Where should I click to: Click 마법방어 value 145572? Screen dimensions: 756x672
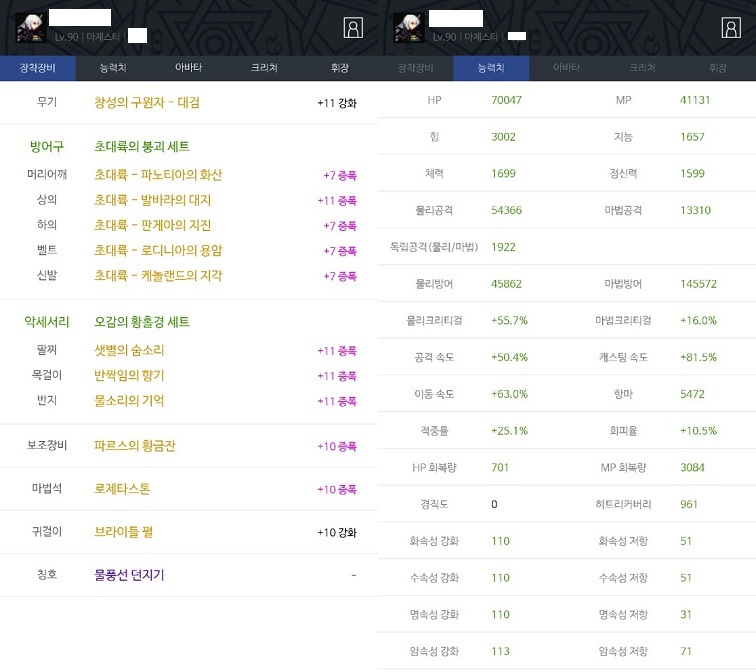pyautogui.click(x=698, y=284)
